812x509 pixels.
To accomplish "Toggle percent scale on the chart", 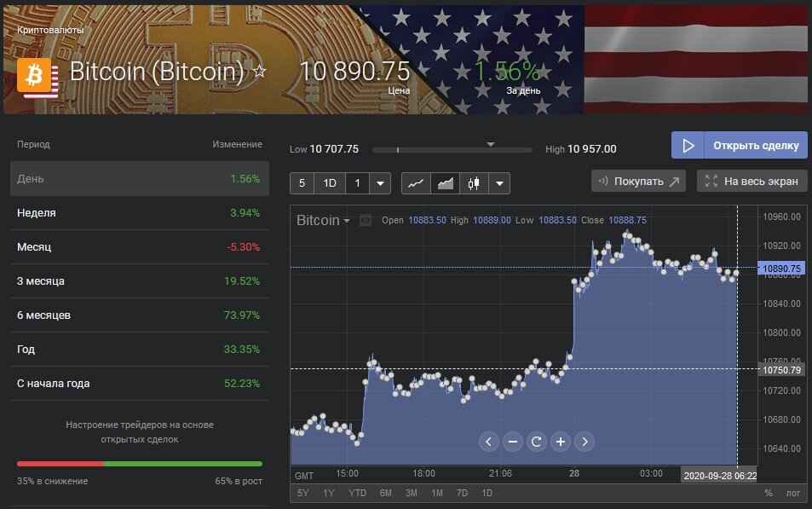I will pyautogui.click(x=768, y=493).
